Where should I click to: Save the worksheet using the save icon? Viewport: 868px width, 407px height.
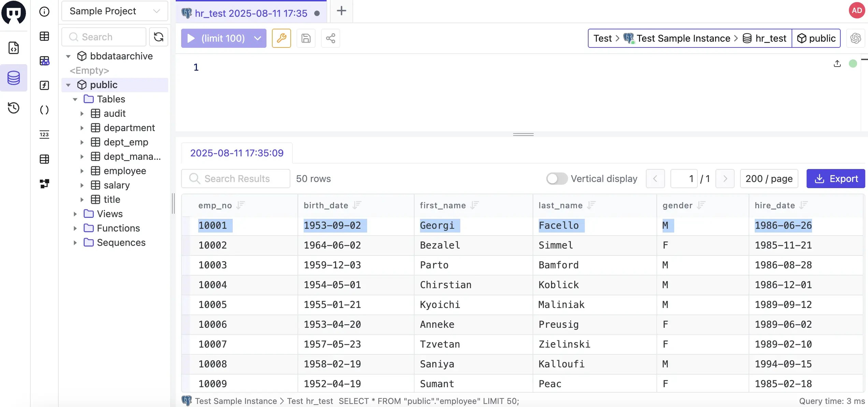pos(306,38)
